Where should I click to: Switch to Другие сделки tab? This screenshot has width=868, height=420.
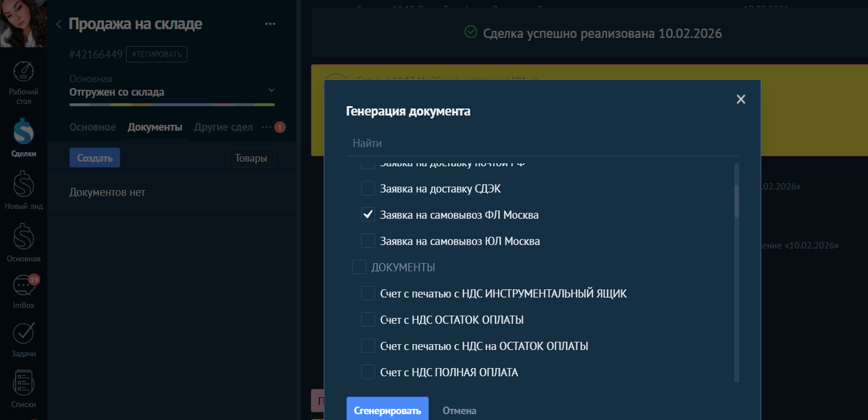(223, 127)
